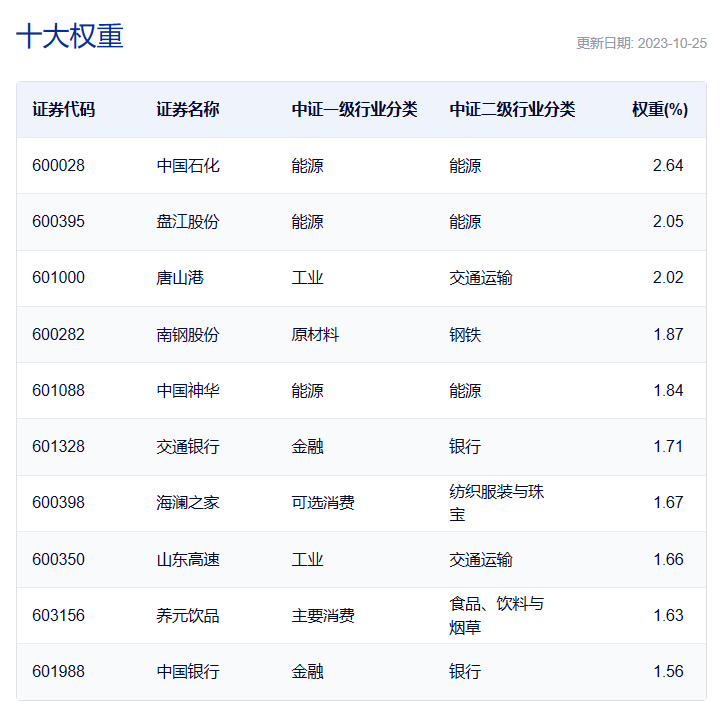
Task: Click stock name 南钢股份
Action: [188, 334]
